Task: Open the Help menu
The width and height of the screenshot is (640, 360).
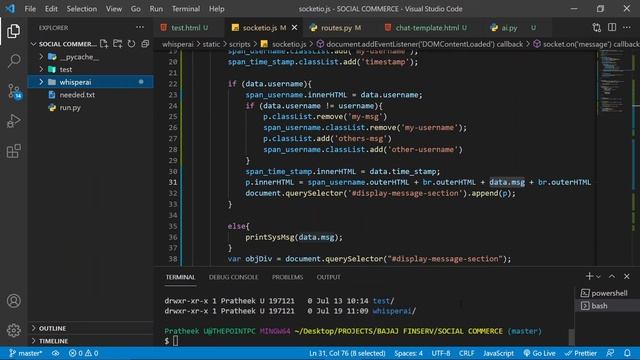Action: tap(217, 9)
